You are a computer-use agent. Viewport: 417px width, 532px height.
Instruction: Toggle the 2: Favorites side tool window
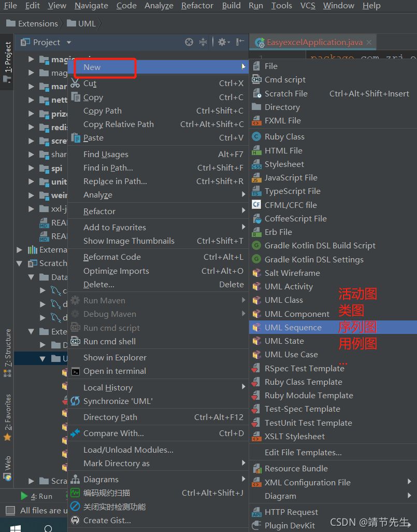[x=7, y=417]
